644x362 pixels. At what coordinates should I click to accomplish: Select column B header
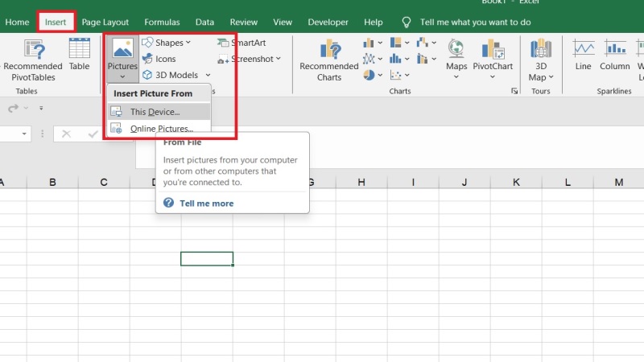[52, 183]
